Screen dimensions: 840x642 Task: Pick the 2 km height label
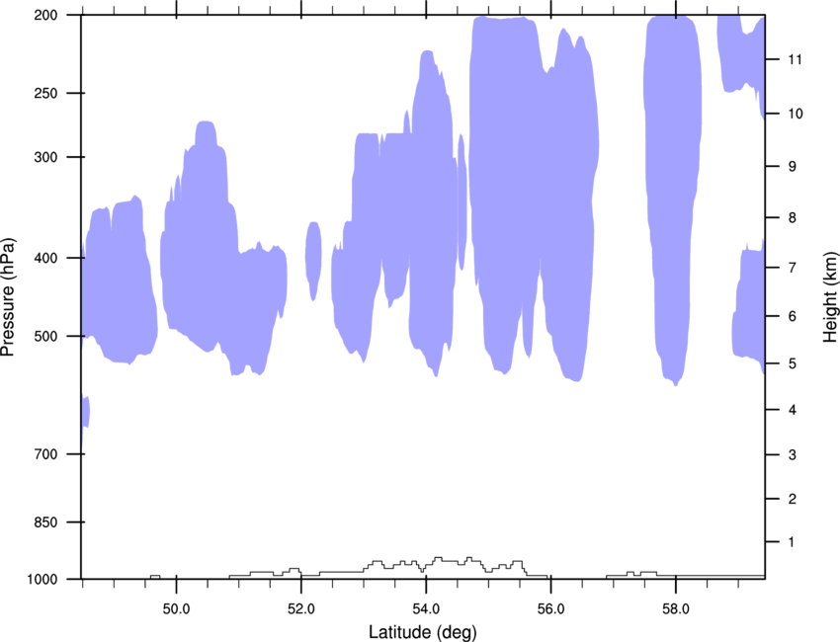pyautogui.click(x=792, y=499)
